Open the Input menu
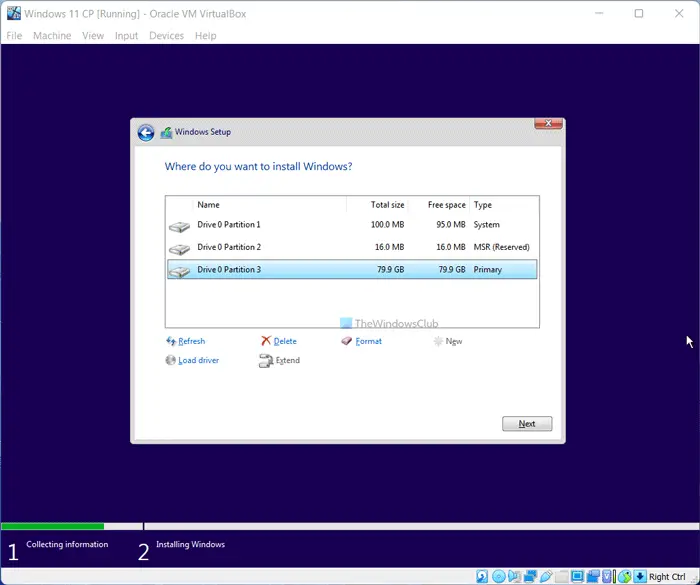 click(x=126, y=36)
